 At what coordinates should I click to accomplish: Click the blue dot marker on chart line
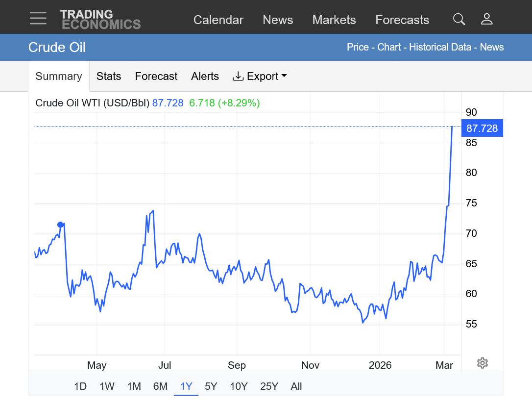tap(60, 225)
